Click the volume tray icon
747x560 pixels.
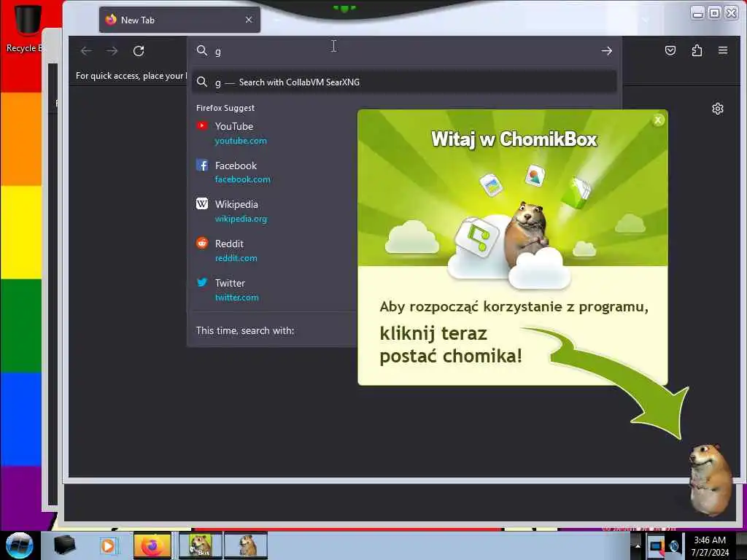675,547
